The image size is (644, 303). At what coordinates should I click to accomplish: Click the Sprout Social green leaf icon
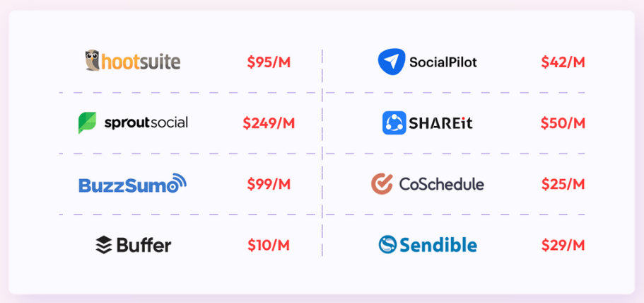(x=87, y=122)
